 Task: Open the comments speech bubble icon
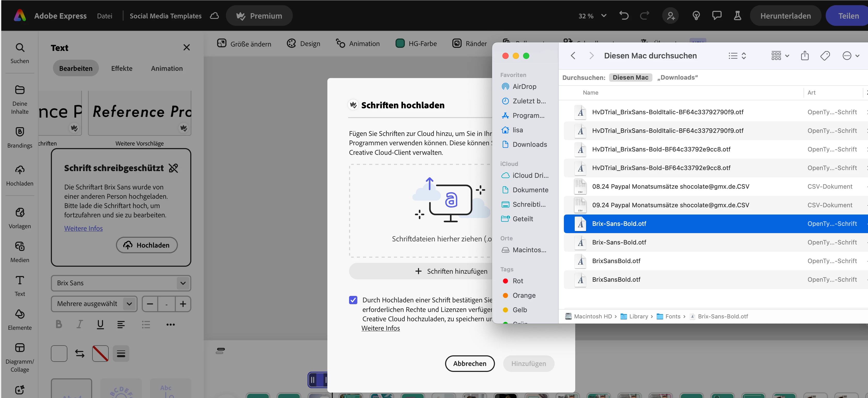coord(717,16)
